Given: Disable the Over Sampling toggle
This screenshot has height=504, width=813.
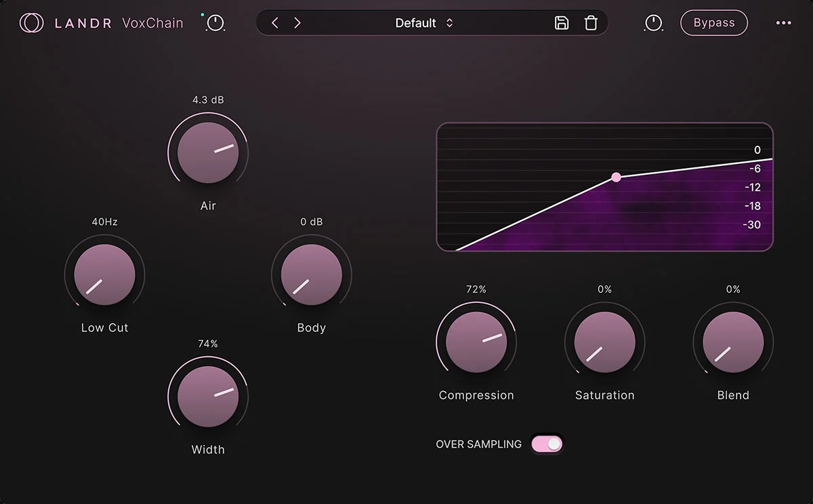Looking at the screenshot, I should (546, 444).
